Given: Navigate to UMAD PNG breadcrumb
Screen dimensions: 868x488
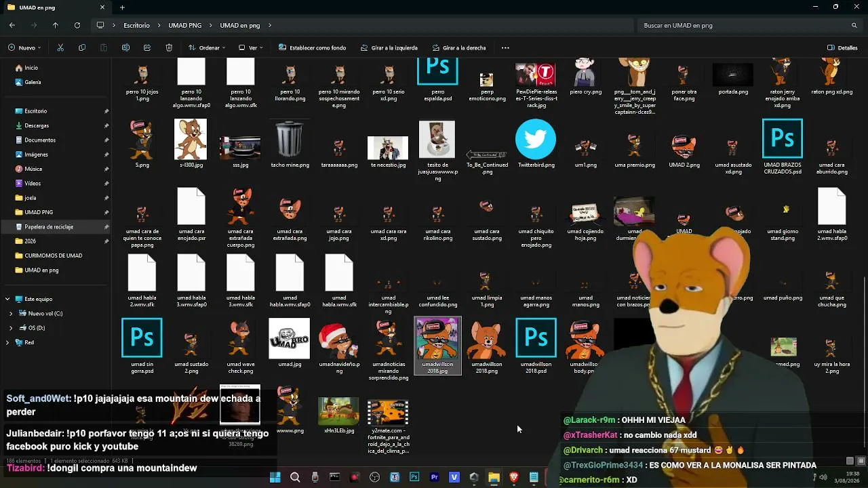Looking at the screenshot, I should coord(185,26).
